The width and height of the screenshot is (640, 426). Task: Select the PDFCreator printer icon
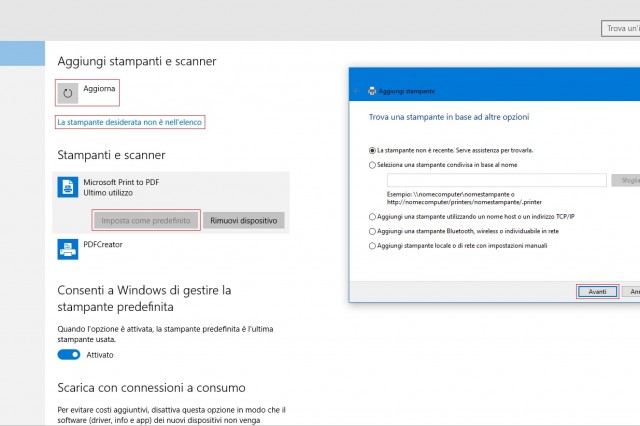pos(68,249)
